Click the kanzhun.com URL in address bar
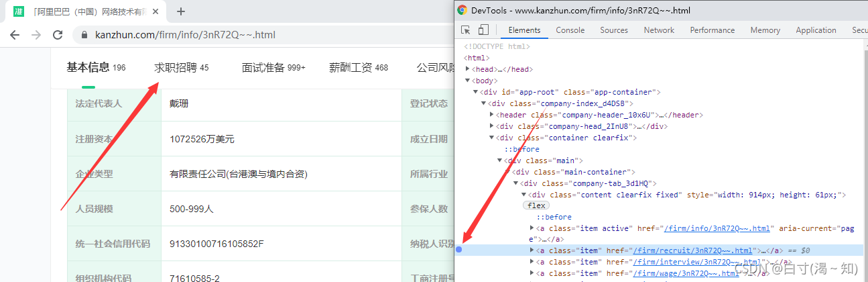This screenshot has width=868, height=282. click(185, 35)
